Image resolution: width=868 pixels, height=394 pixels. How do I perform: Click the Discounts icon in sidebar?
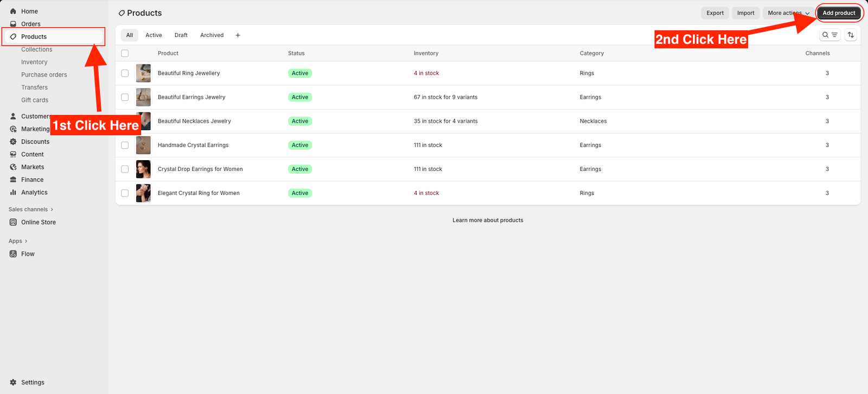(13, 142)
